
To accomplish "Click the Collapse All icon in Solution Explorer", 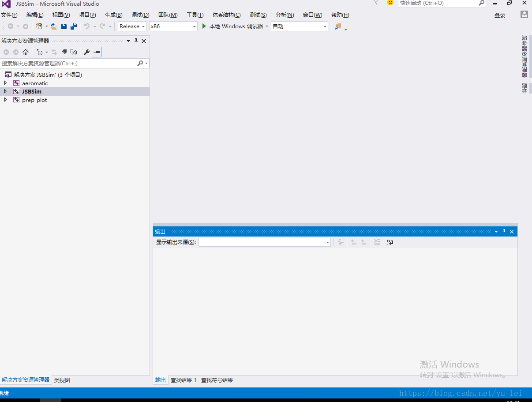I will pyautogui.click(x=64, y=52).
